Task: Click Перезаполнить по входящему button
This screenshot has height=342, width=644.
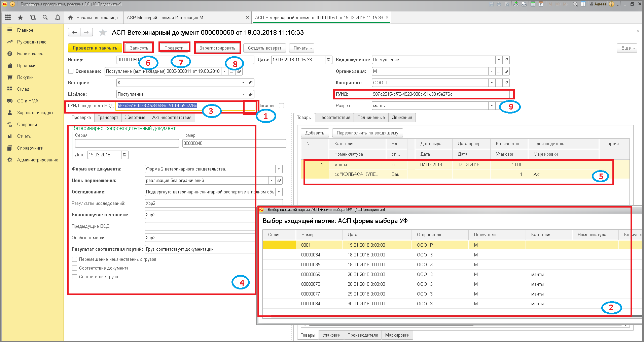Action: pyautogui.click(x=367, y=133)
